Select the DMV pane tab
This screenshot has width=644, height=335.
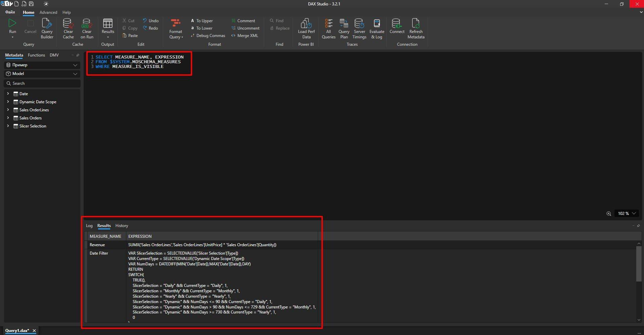(x=54, y=55)
